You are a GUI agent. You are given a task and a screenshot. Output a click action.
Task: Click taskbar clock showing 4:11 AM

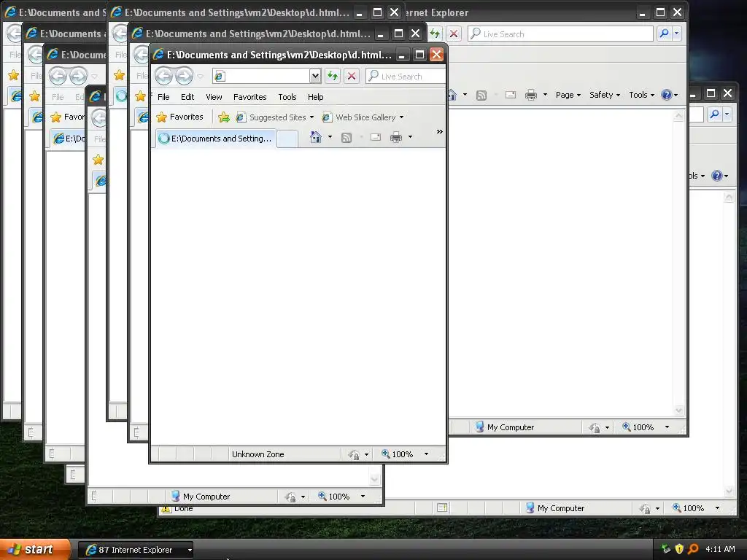[720, 549]
